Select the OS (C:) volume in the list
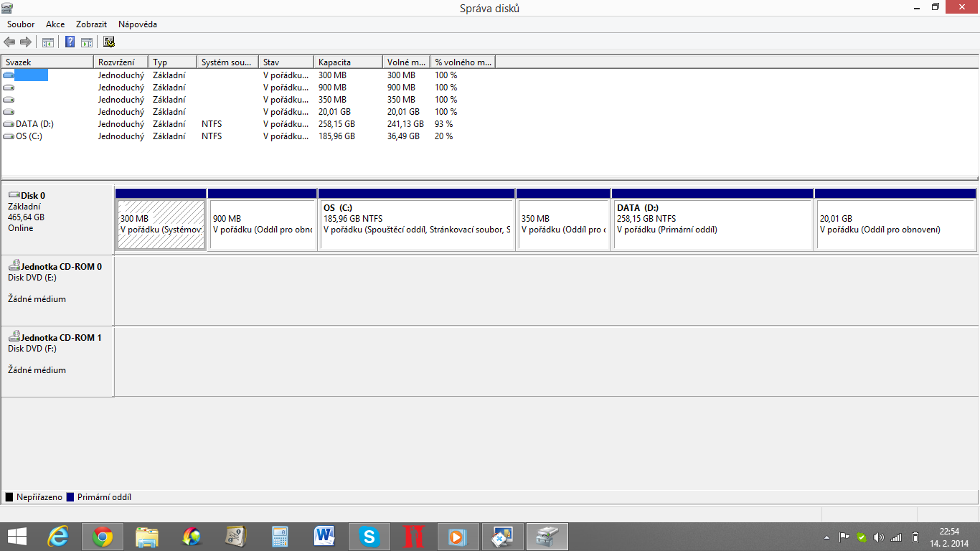The image size is (980, 551). click(29, 136)
